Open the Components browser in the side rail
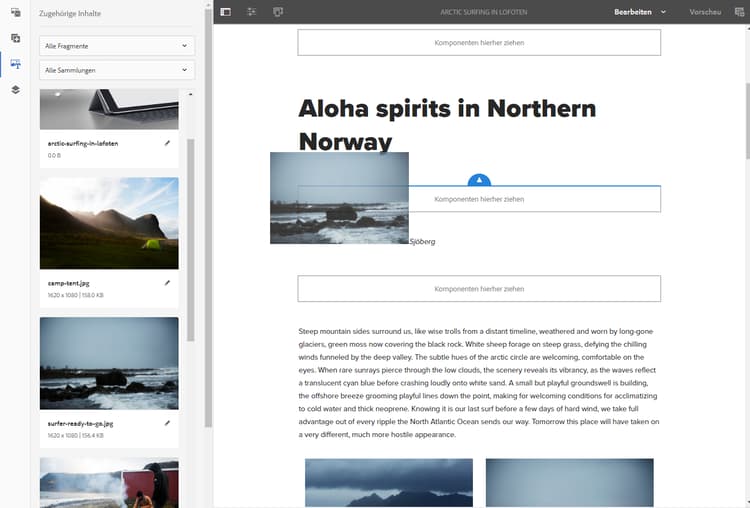This screenshot has height=508, width=750. tap(15, 38)
